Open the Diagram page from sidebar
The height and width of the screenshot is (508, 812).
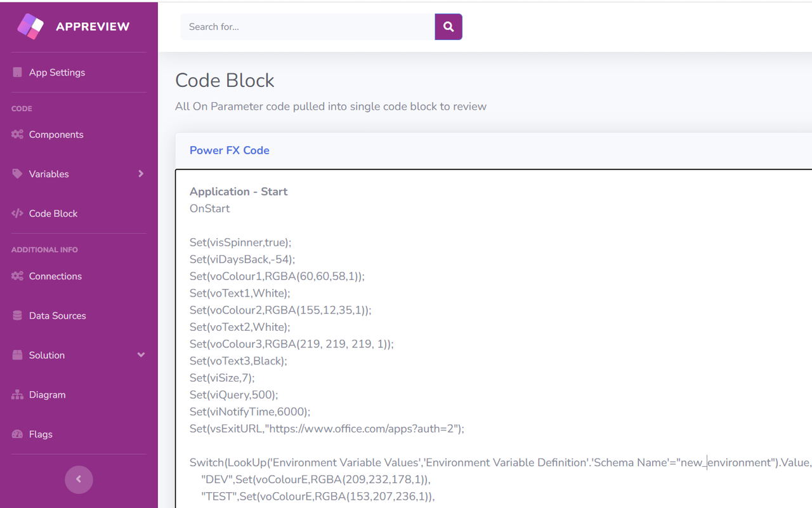pyautogui.click(x=47, y=395)
